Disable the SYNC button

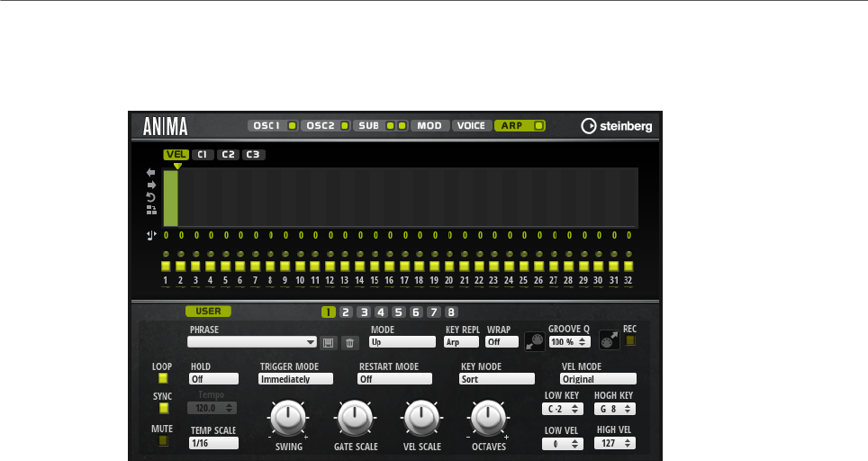click(x=163, y=408)
